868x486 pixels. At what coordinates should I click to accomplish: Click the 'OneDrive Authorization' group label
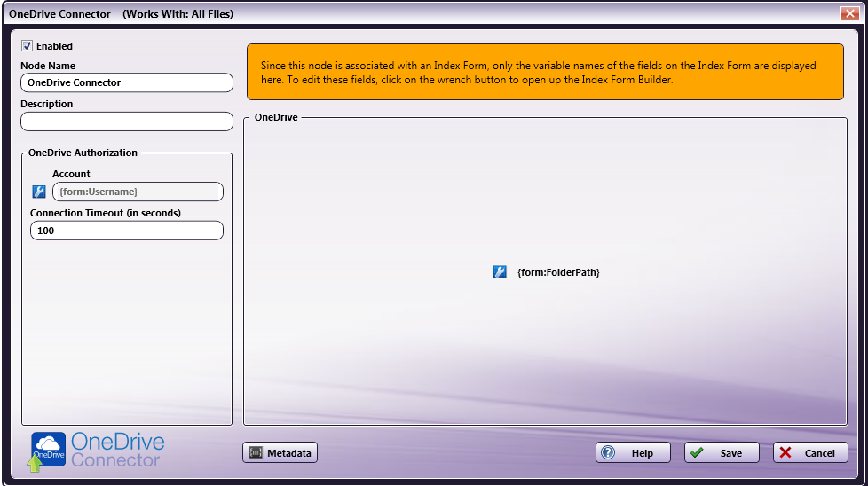[x=83, y=153]
